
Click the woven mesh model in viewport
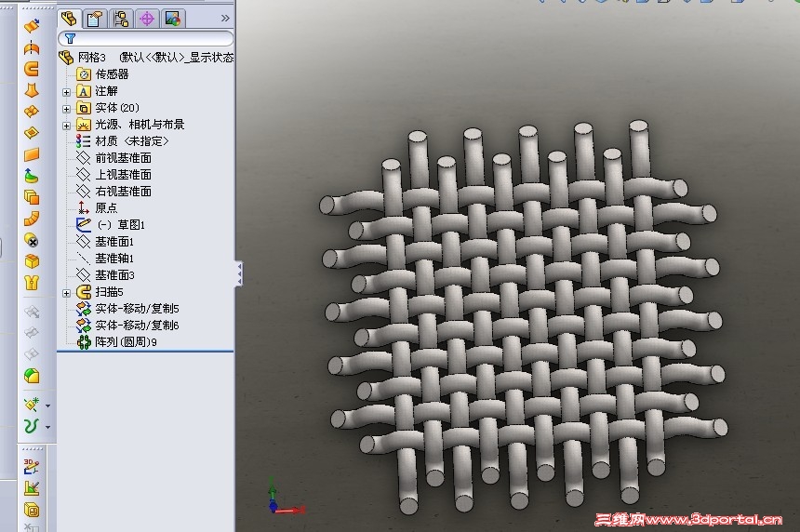coord(523,316)
